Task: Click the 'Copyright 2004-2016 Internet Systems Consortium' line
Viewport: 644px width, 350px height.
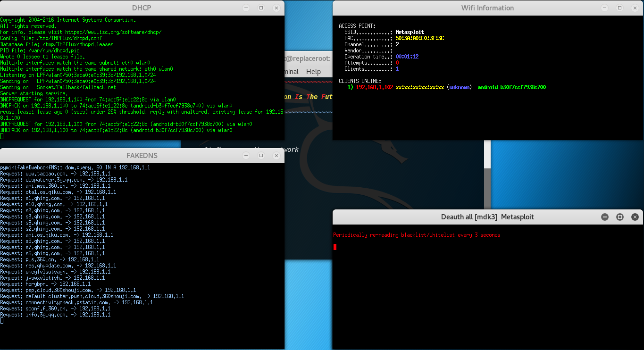Action: 68,20
